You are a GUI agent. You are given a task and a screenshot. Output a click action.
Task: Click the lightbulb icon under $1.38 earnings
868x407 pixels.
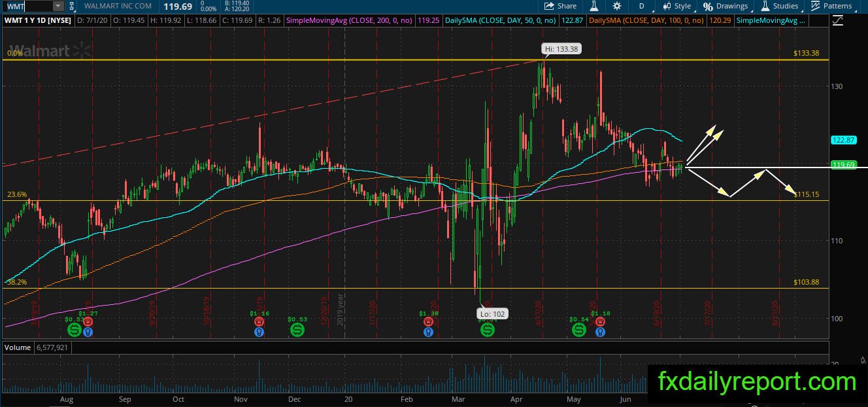point(428,332)
